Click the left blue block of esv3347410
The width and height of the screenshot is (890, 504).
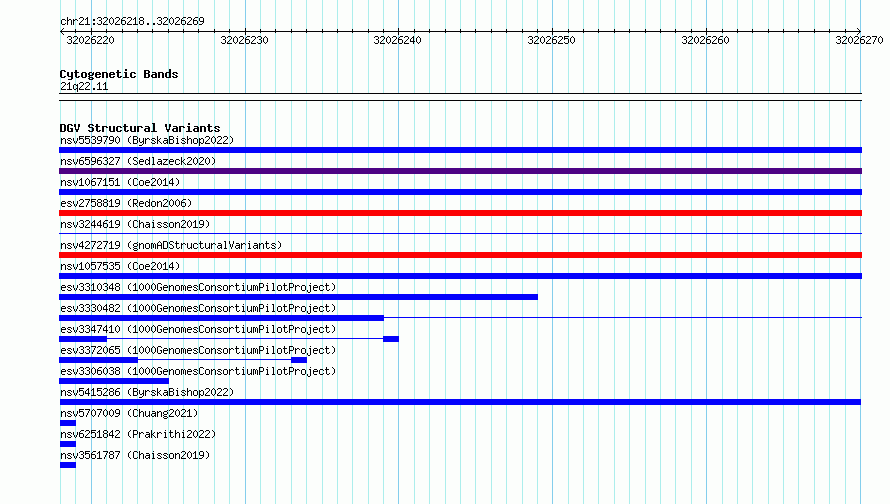(x=83, y=339)
